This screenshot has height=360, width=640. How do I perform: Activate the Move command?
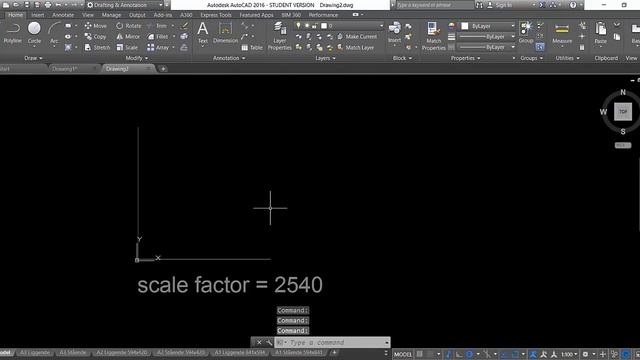click(x=96, y=26)
